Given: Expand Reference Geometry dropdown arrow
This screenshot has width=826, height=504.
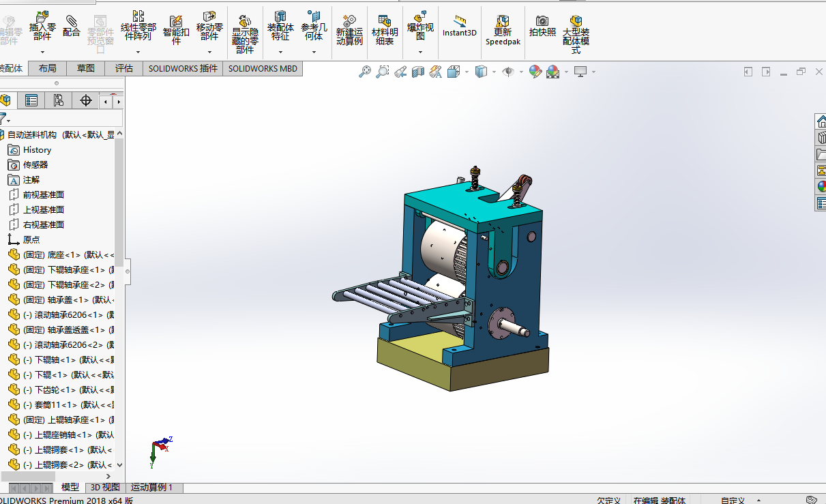Looking at the screenshot, I should pyautogui.click(x=314, y=52).
